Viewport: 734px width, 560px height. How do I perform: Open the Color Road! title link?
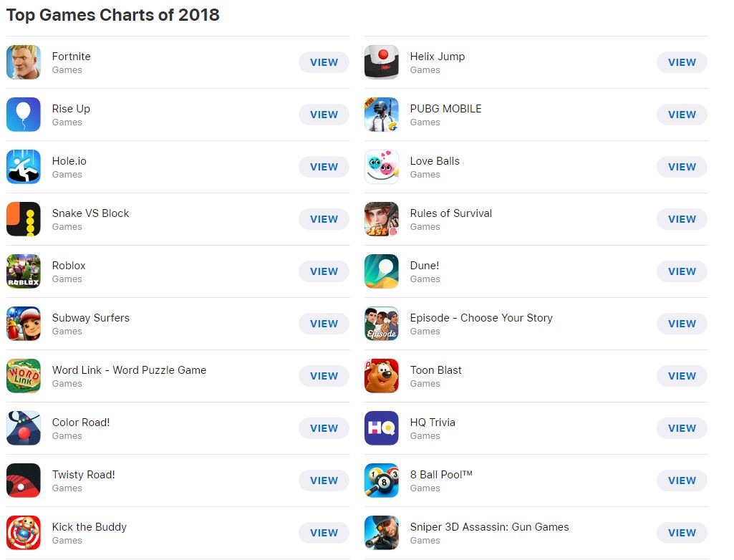tap(81, 423)
